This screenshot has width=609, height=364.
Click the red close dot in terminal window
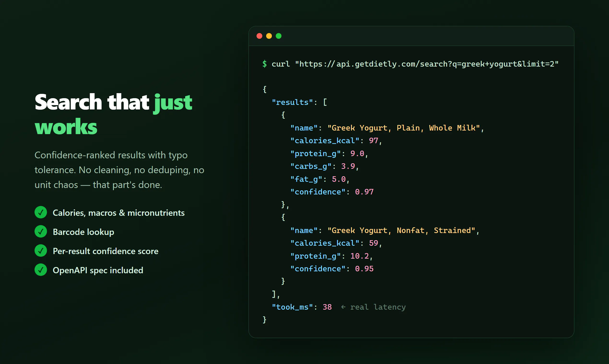[259, 36]
